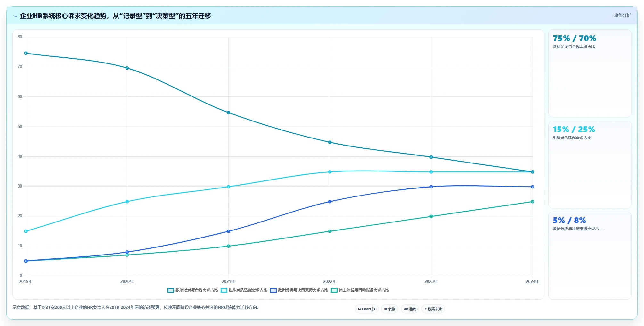Click the green 员工体验与自助服务需求占比 legend swatch
The image size is (644, 326).
(x=334, y=290)
